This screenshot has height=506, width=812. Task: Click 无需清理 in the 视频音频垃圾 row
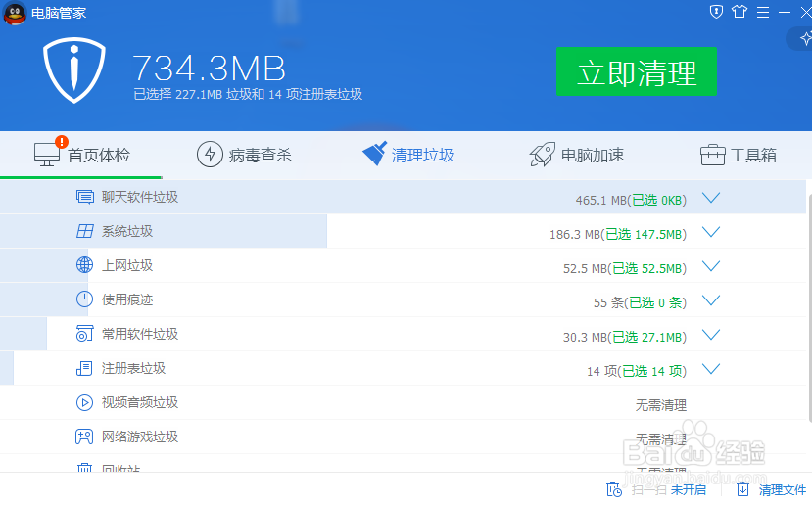tap(661, 405)
